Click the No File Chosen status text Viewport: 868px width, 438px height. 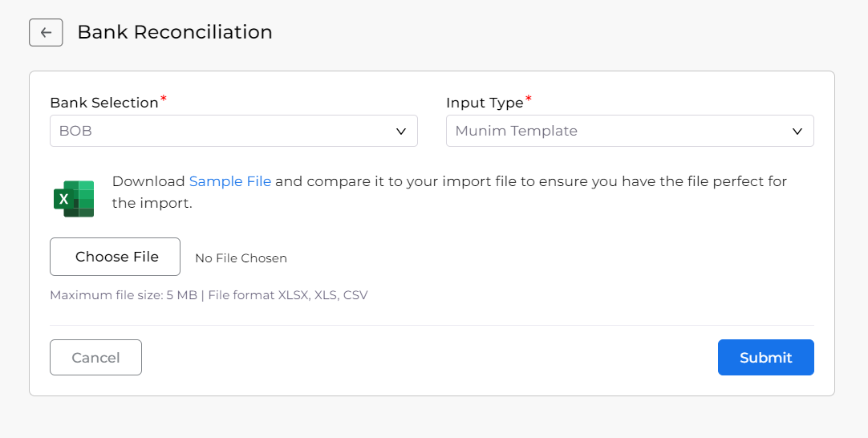(x=241, y=258)
